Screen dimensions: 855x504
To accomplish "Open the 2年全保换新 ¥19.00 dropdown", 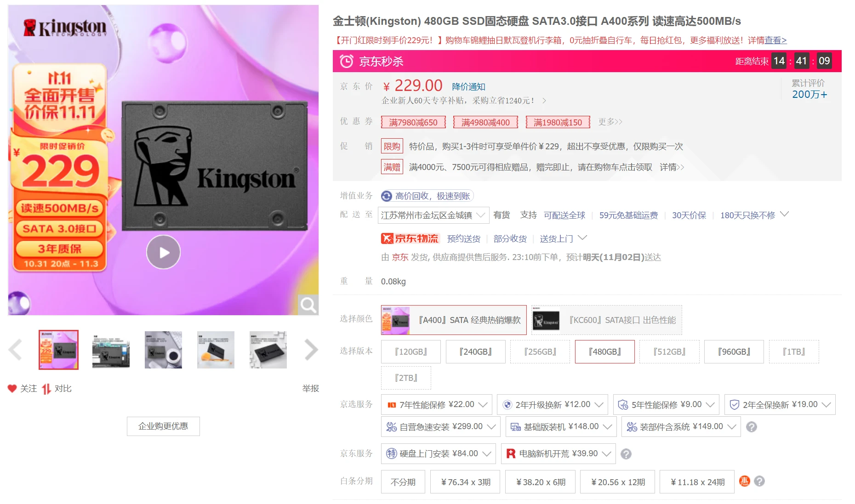I will pos(780,404).
